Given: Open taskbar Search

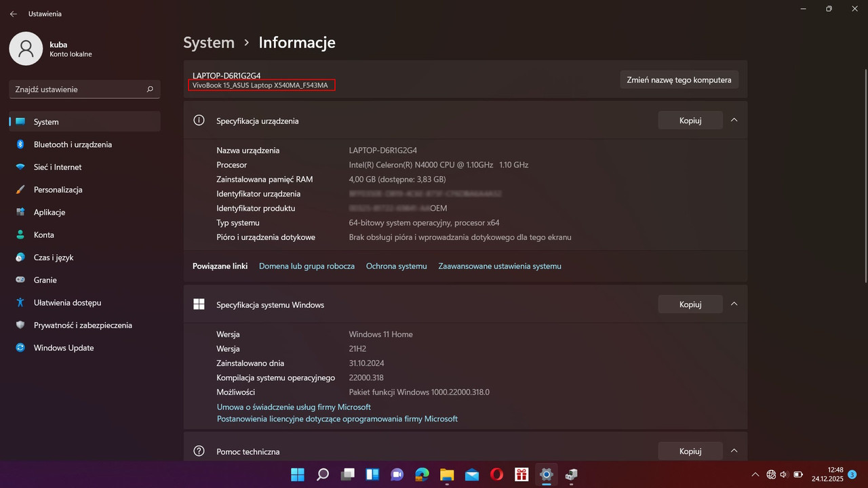Looking at the screenshot, I should (x=323, y=474).
